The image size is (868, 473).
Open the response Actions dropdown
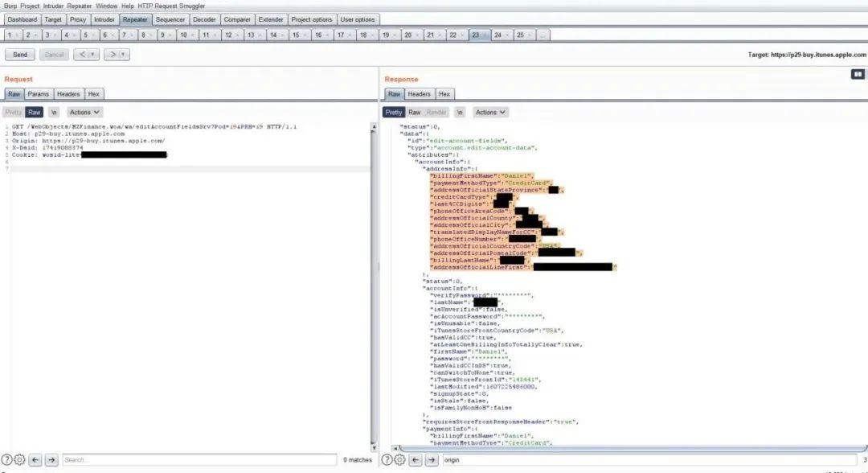pyautogui.click(x=489, y=112)
